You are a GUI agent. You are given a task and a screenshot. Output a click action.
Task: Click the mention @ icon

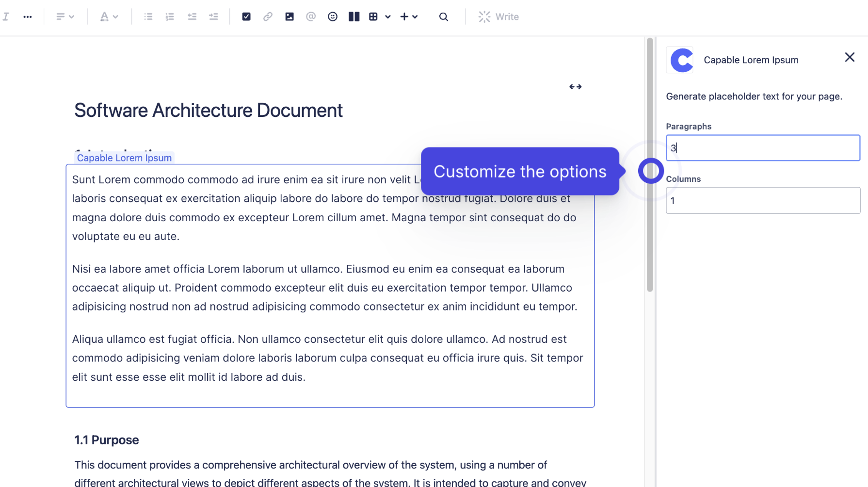pos(311,16)
